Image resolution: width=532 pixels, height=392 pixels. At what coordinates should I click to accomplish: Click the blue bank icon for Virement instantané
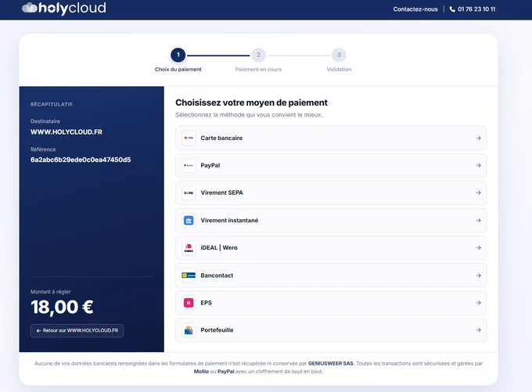189,221
